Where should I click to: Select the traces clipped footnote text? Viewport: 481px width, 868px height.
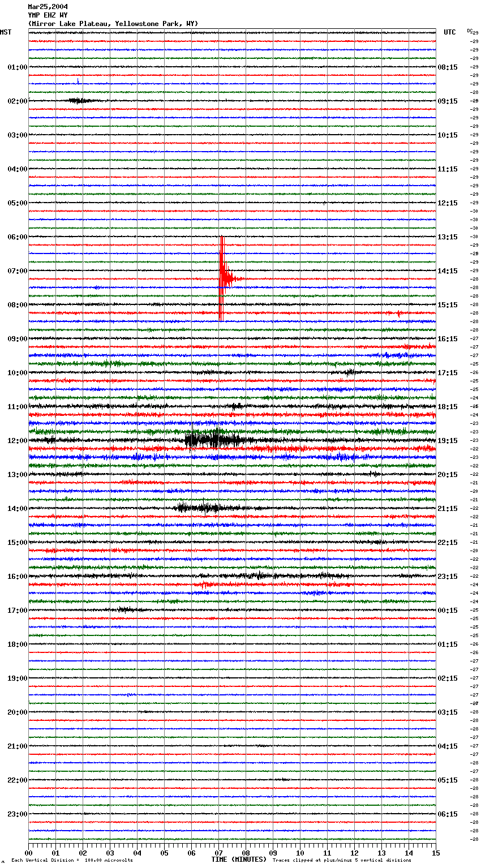pos(342,861)
